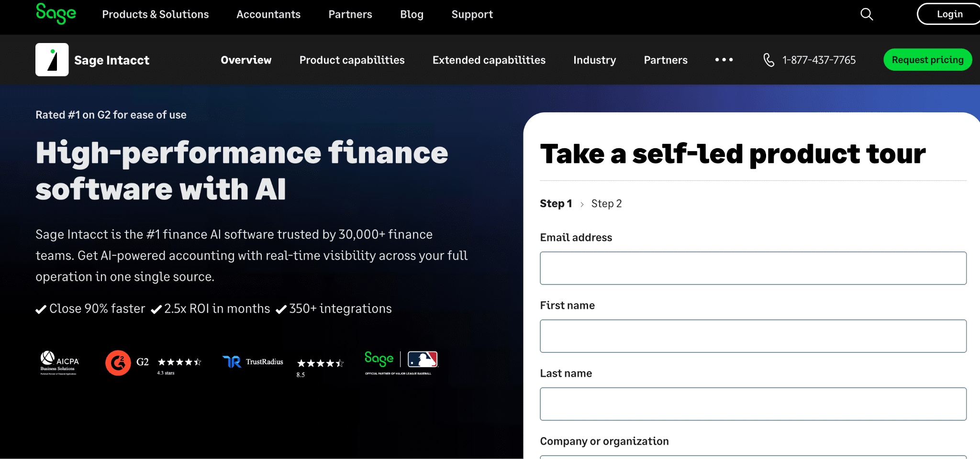Expand Product capabilities submenu
The width and height of the screenshot is (980, 459).
click(x=352, y=60)
